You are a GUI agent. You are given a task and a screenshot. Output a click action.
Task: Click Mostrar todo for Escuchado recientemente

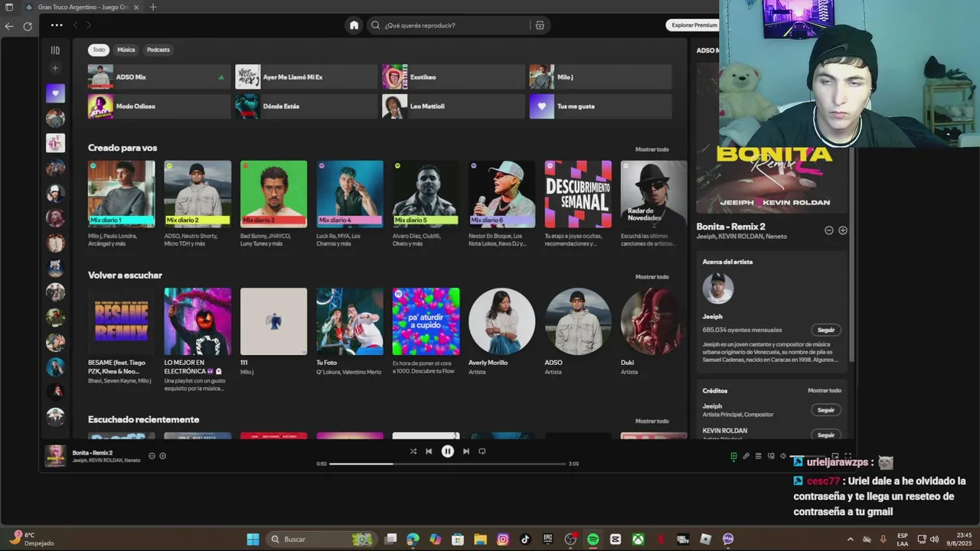pyautogui.click(x=652, y=421)
